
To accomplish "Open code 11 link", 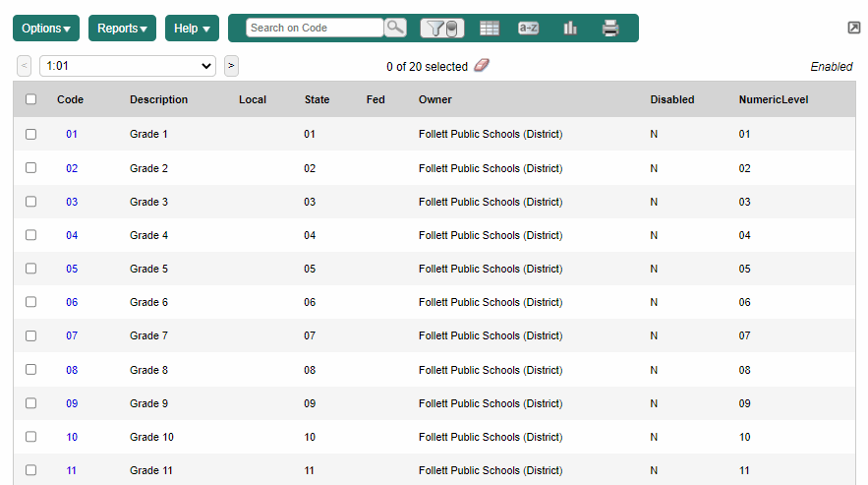I will [72, 470].
